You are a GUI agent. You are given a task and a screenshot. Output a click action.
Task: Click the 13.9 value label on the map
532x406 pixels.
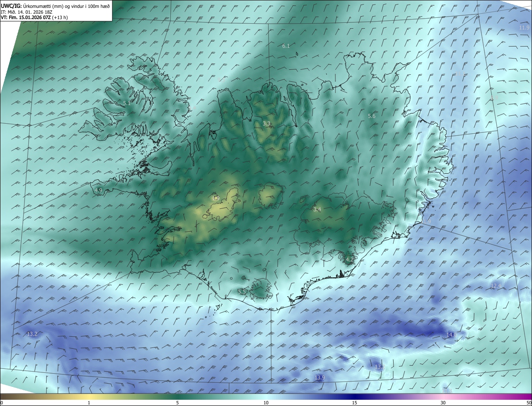tap(319, 377)
